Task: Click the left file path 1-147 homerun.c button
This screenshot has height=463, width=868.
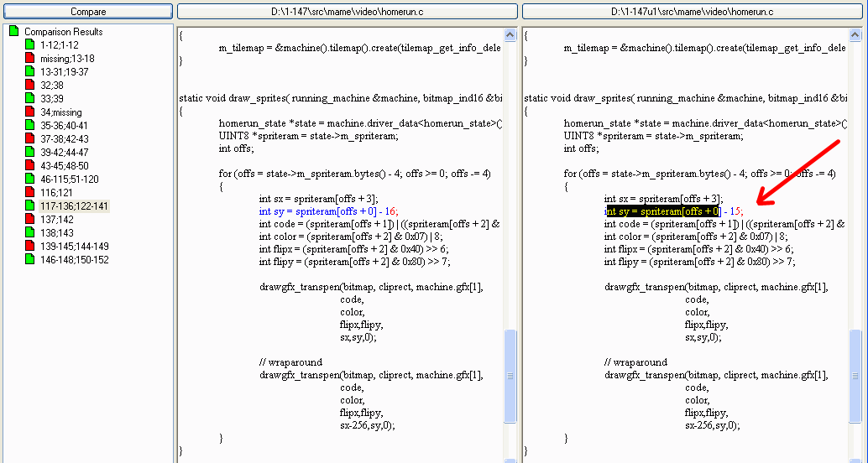Action: (347, 12)
